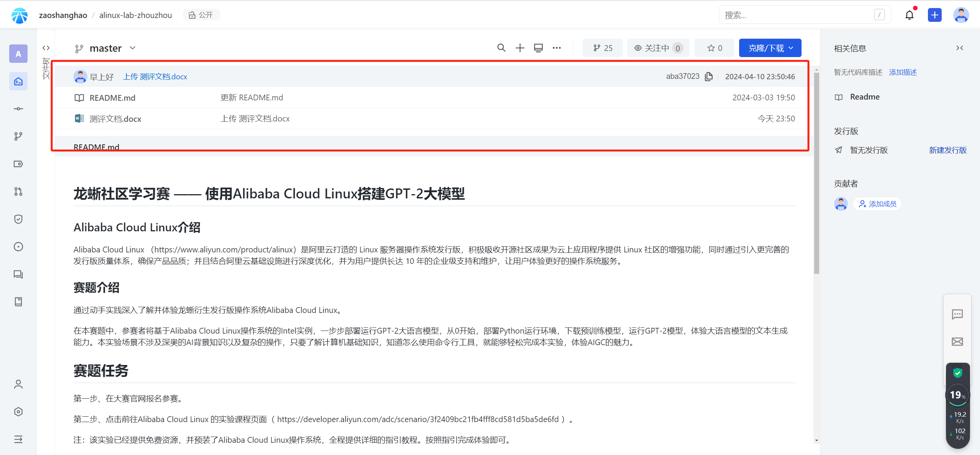Open 测评文档.docx file entry
980x455 pixels.
pos(115,119)
